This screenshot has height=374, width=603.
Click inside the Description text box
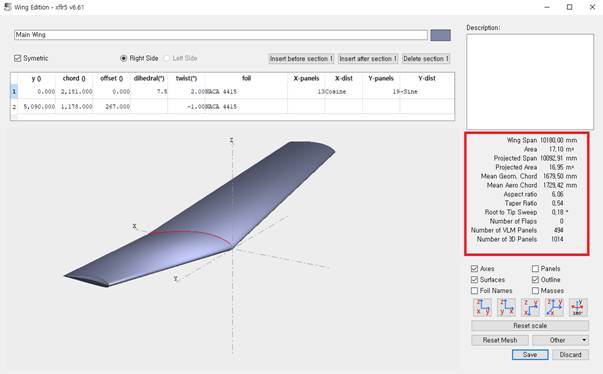tap(530, 82)
